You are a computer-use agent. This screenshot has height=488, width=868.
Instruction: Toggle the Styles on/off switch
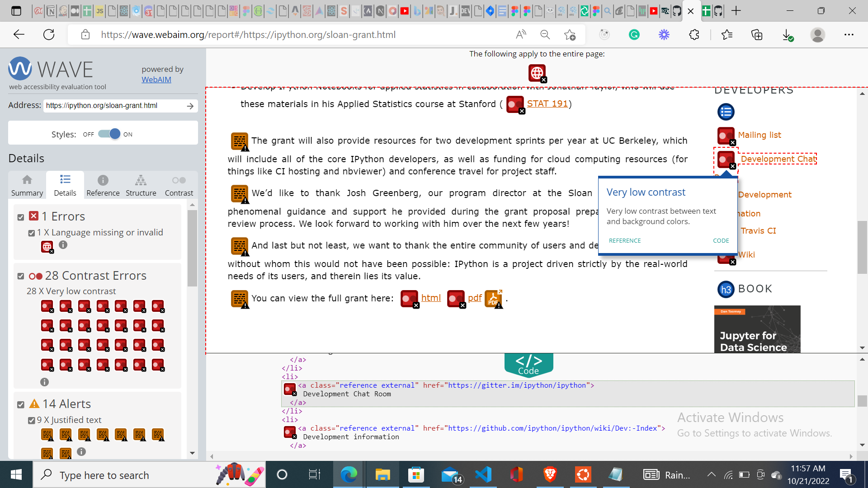109,134
